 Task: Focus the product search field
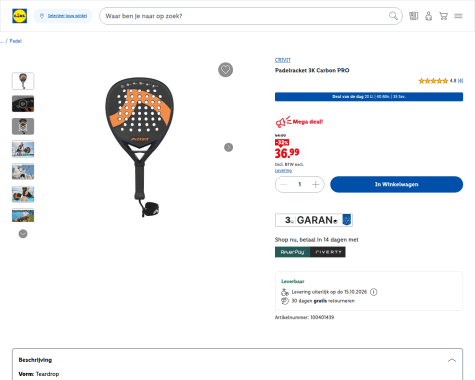(x=246, y=16)
